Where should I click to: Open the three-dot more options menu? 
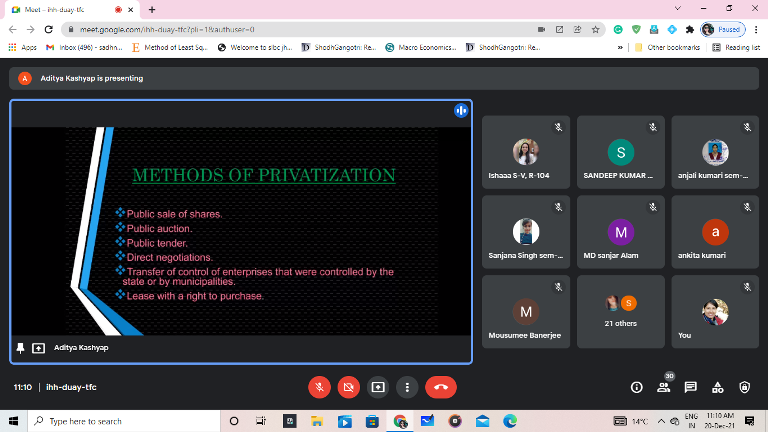click(406, 386)
